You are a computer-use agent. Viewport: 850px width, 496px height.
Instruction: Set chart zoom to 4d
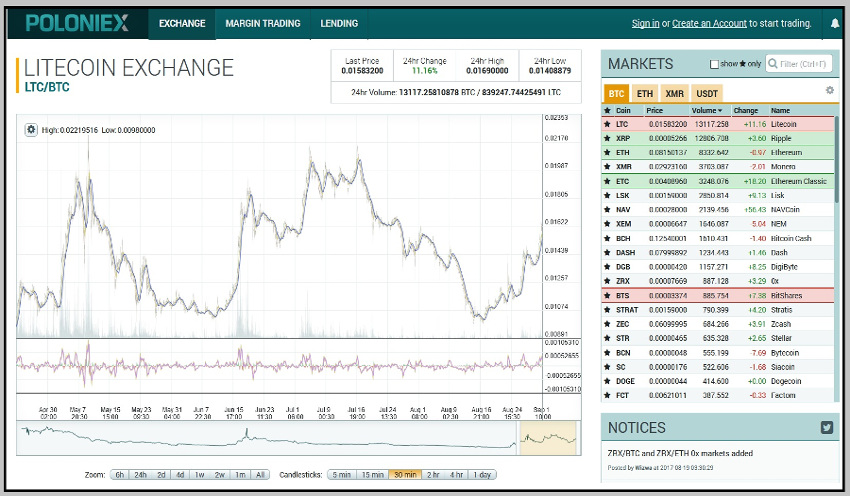180,474
